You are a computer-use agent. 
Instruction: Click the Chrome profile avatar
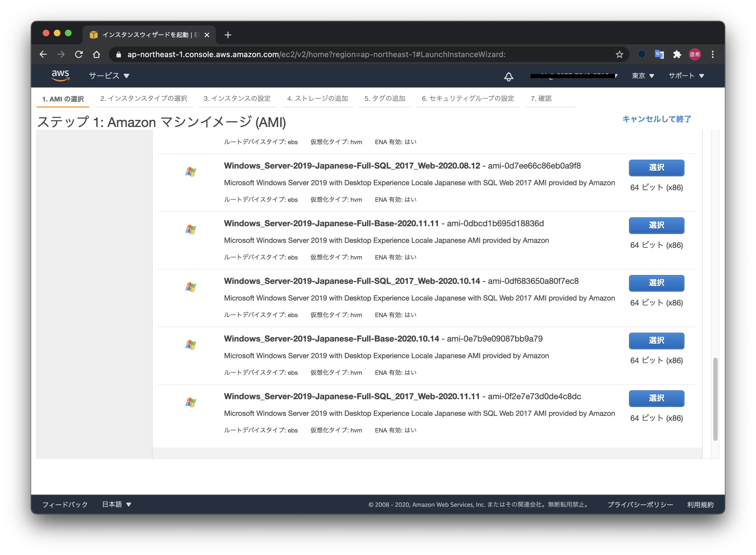click(695, 54)
